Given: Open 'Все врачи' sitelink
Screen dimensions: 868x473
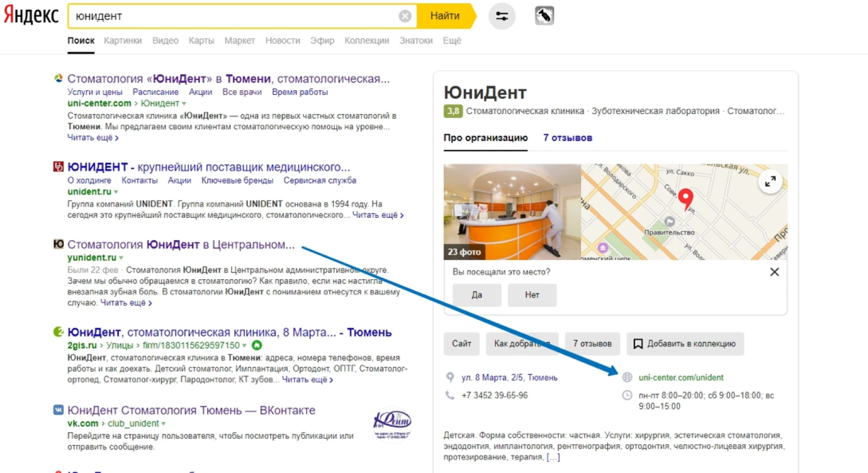Looking at the screenshot, I should (x=242, y=92).
